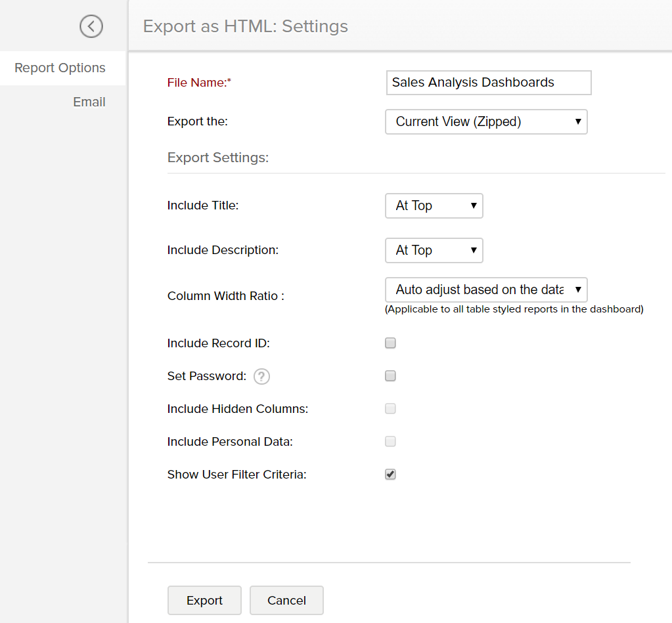This screenshot has height=623, width=672.
Task: Click the 'Applicable to all table styled reports' note
Action: pyautogui.click(x=514, y=309)
